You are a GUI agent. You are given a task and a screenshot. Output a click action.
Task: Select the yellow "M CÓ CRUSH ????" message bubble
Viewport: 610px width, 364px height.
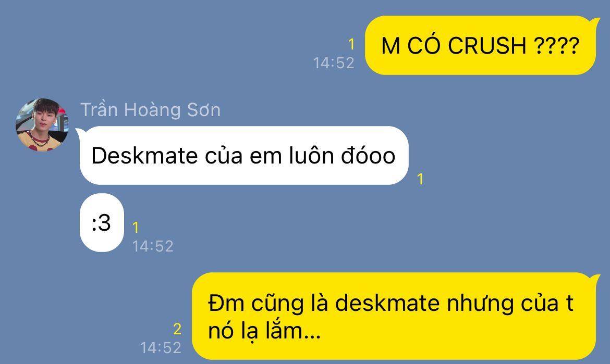click(481, 45)
